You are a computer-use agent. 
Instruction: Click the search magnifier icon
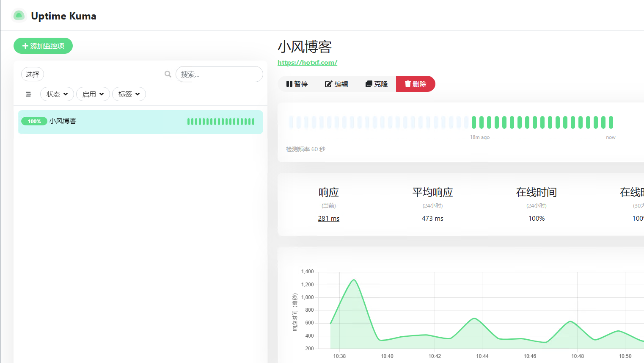pyautogui.click(x=168, y=74)
